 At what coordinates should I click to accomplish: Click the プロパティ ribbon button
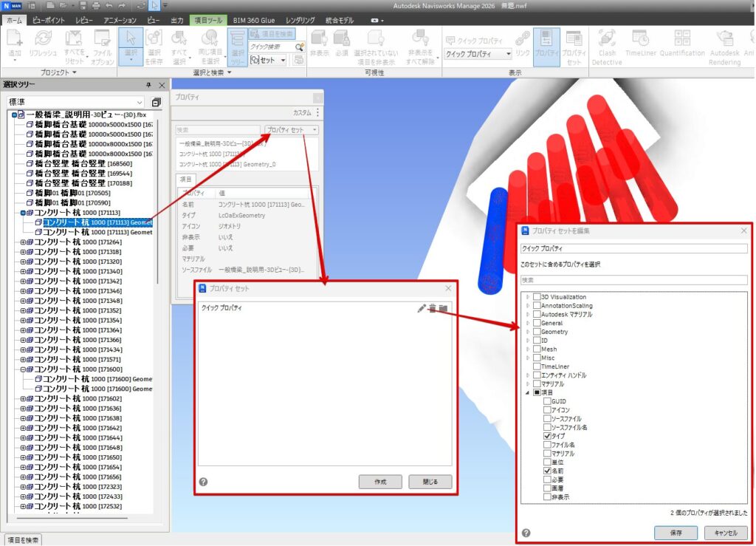point(546,46)
